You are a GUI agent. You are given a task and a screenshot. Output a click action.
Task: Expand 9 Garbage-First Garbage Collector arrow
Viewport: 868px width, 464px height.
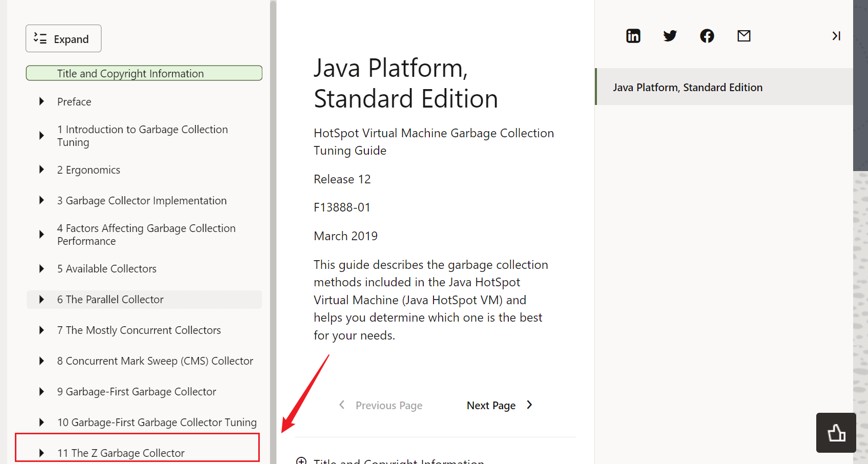tap(42, 392)
